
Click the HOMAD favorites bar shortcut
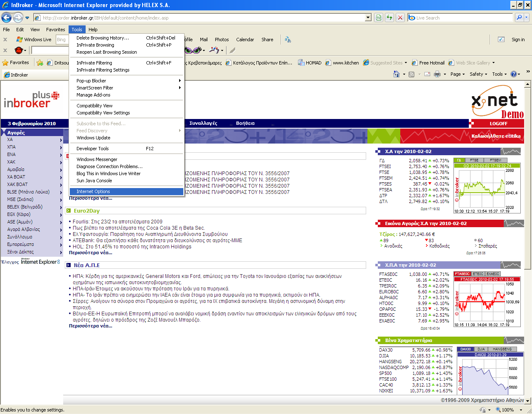[x=310, y=63]
